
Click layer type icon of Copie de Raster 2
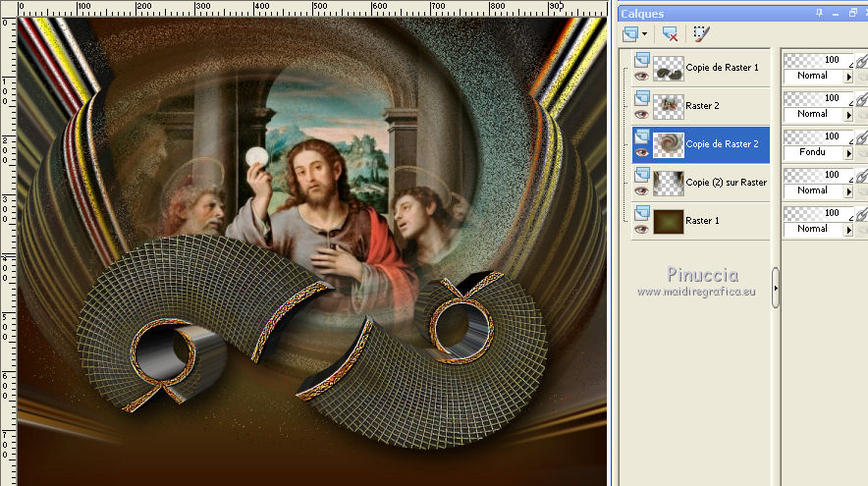coord(642,136)
